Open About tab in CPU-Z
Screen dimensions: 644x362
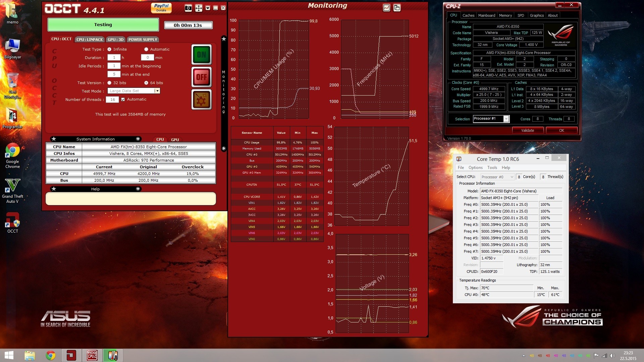point(553,15)
